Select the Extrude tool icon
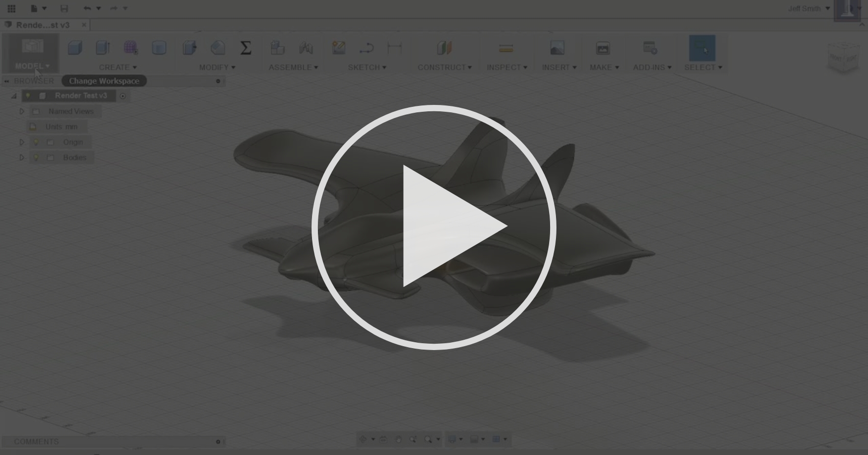Screen dimensions: 868x455 point(103,48)
